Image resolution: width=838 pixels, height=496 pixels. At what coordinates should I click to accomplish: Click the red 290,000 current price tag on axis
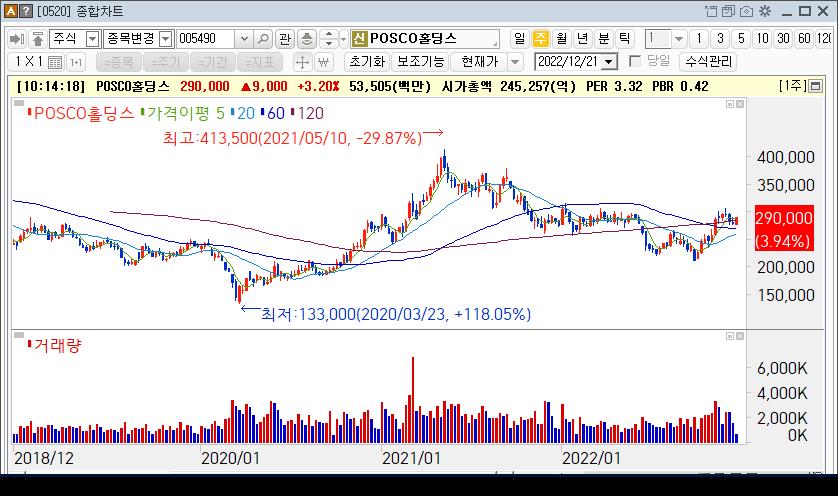pos(784,228)
